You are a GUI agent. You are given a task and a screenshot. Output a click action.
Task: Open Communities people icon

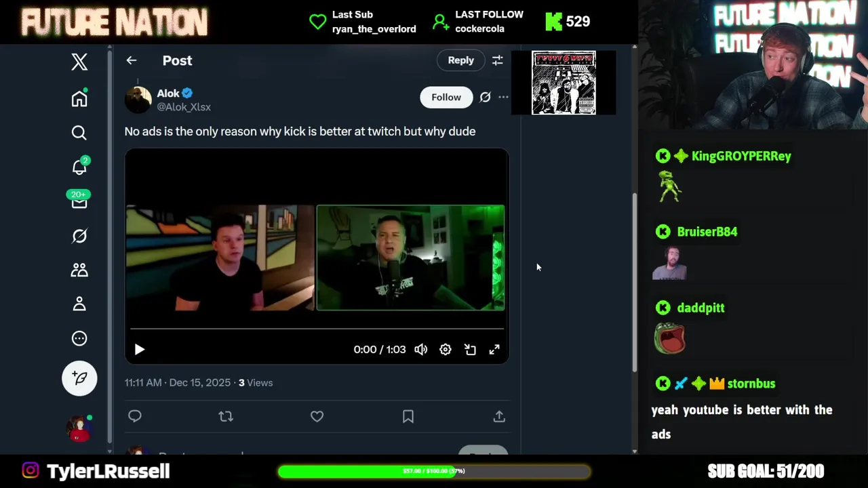(x=79, y=270)
